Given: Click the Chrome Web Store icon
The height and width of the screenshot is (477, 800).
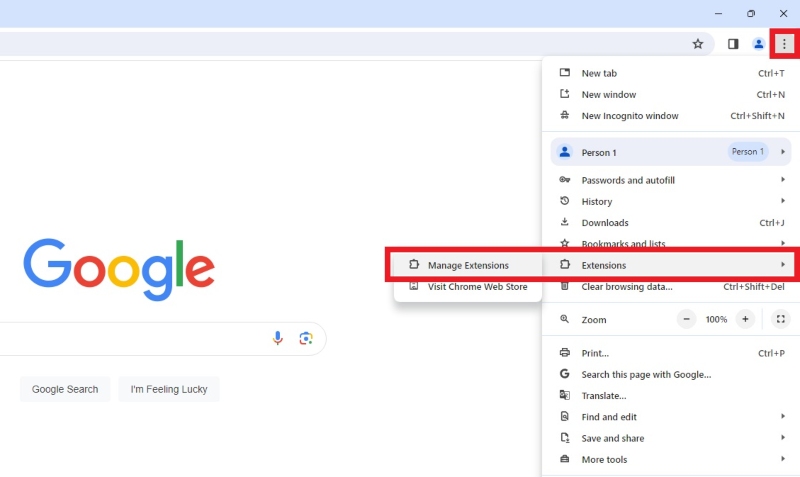Looking at the screenshot, I should 414,286.
